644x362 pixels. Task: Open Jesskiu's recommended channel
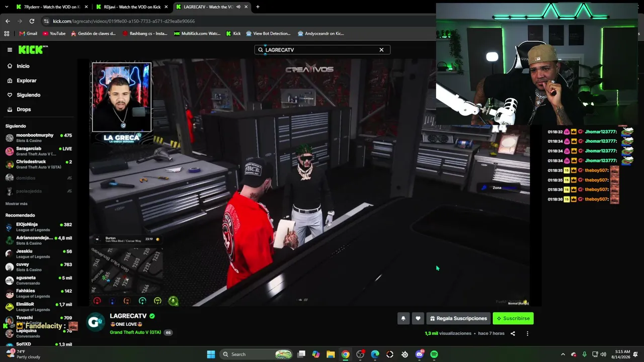[x=39, y=253]
